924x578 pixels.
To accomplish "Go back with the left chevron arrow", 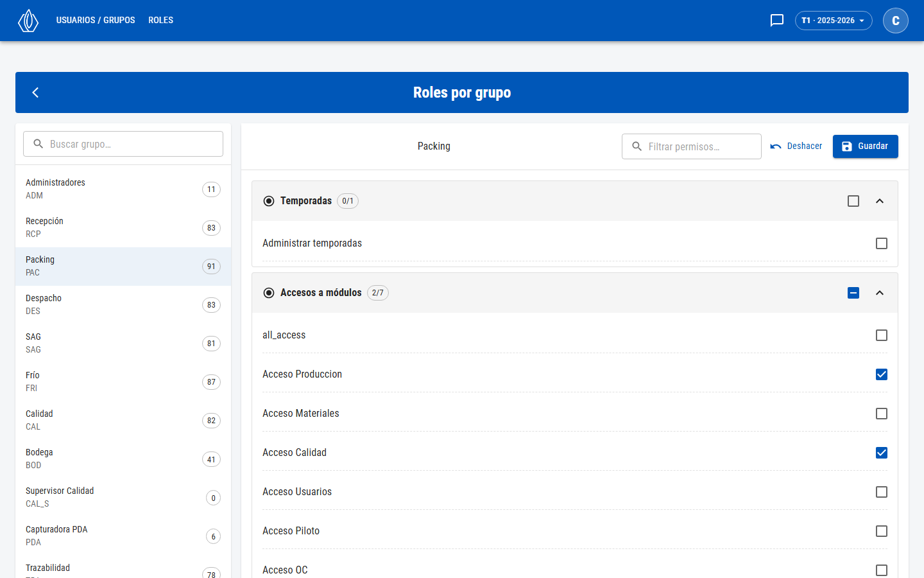I will [36, 92].
